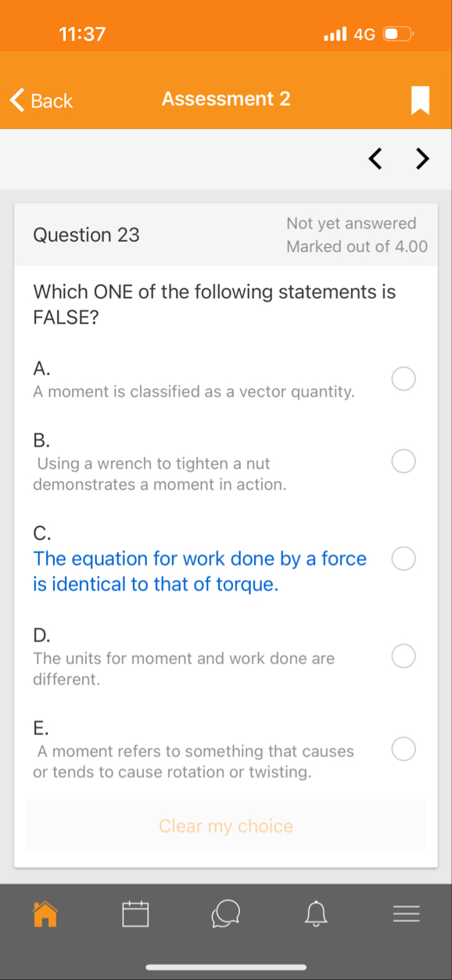
Task: Select radio button for option B
Action: [404, 461]
